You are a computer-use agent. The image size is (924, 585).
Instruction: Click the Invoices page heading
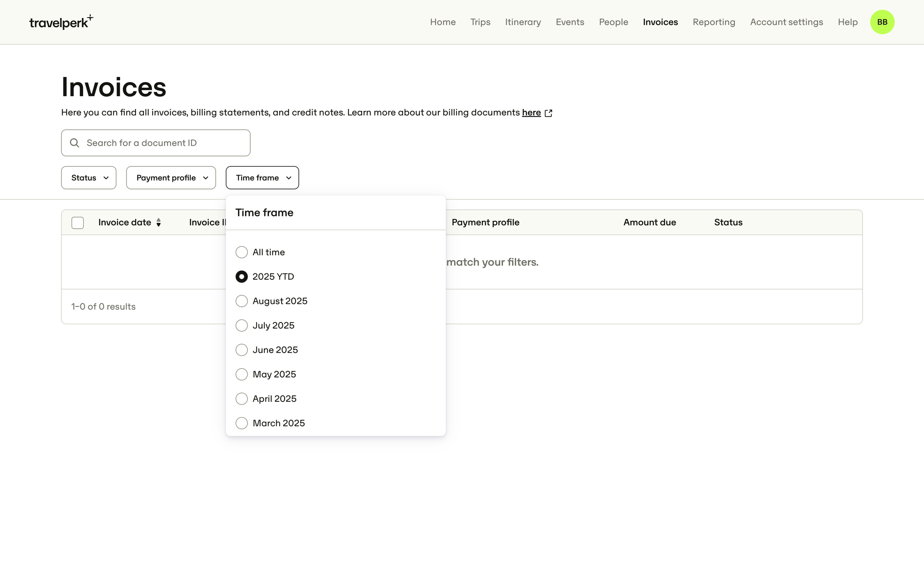tap(114, 87)
